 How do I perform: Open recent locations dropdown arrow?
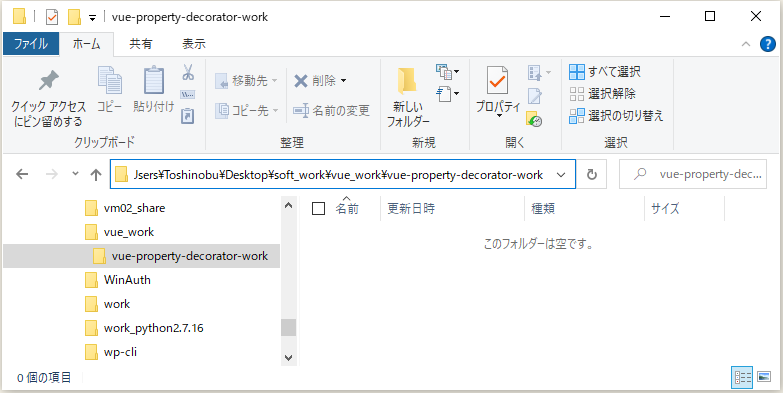pos(75,174)
